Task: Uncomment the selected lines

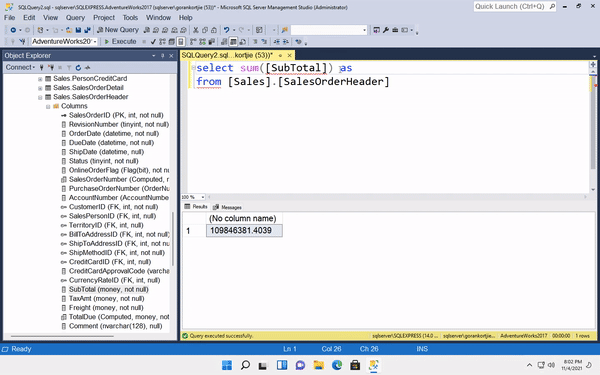Action: click(x=264, y=41)
